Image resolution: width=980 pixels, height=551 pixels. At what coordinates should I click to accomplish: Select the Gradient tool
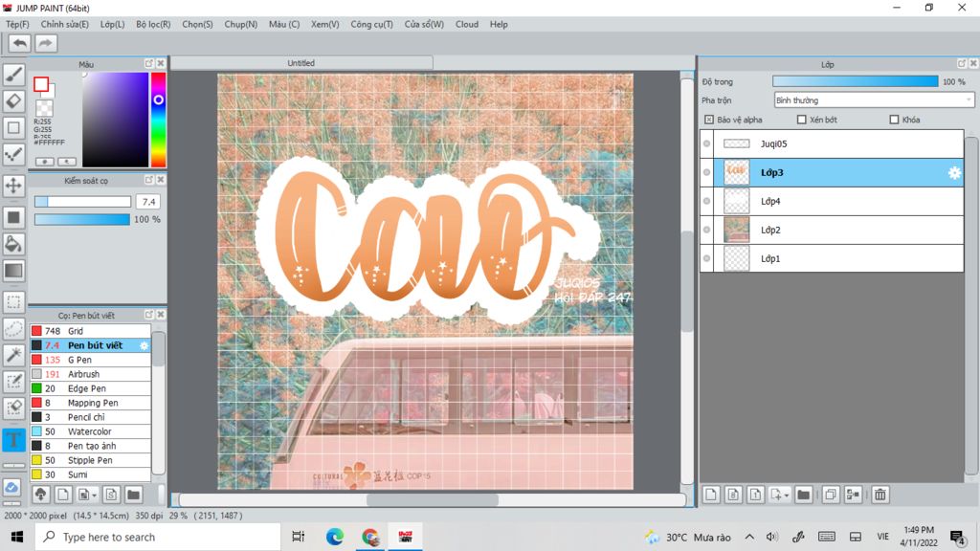(x=13, y=271)
